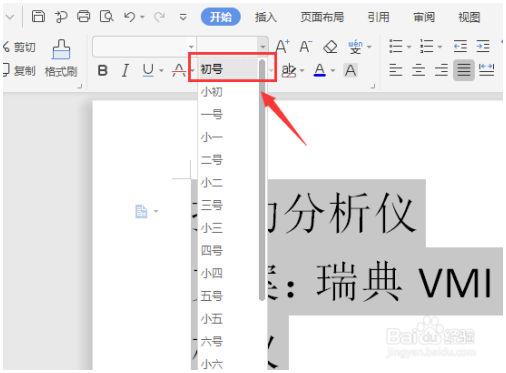The image size is (506, 373).
Task: Toggle Bold formatting
Action: click(x=103, y=70)
